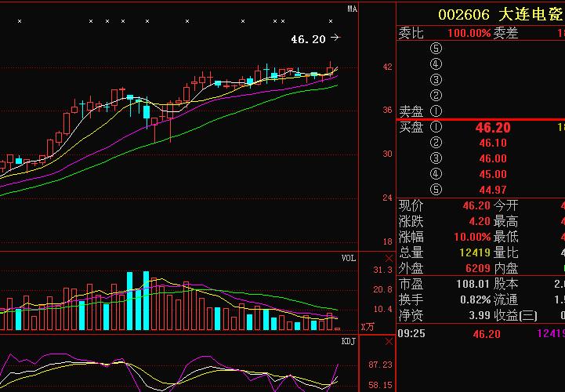565x392 pixels.
Task: Click buy level ⑤ price 44.97
Action: click(493, 190)
